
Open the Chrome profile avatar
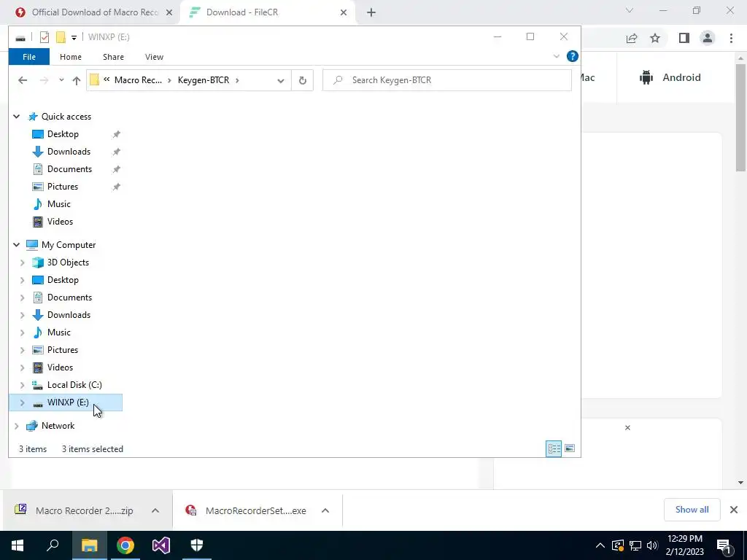click(x=708, y=38)
